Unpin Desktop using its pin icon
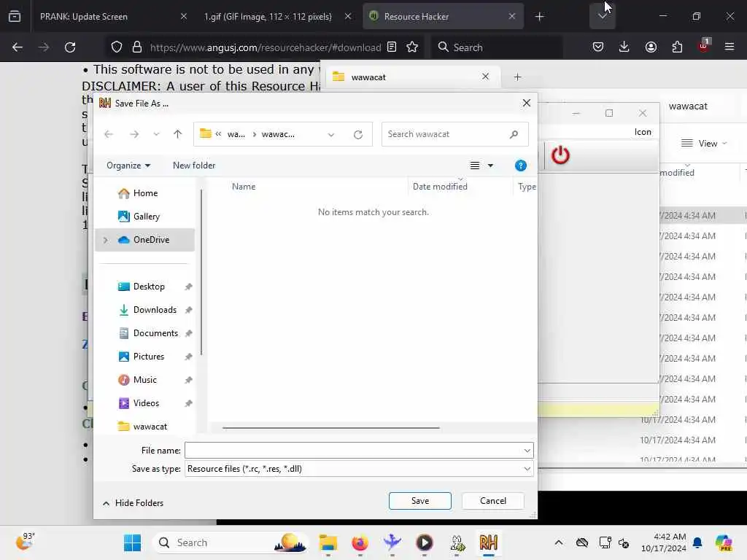 pos(189,287)
